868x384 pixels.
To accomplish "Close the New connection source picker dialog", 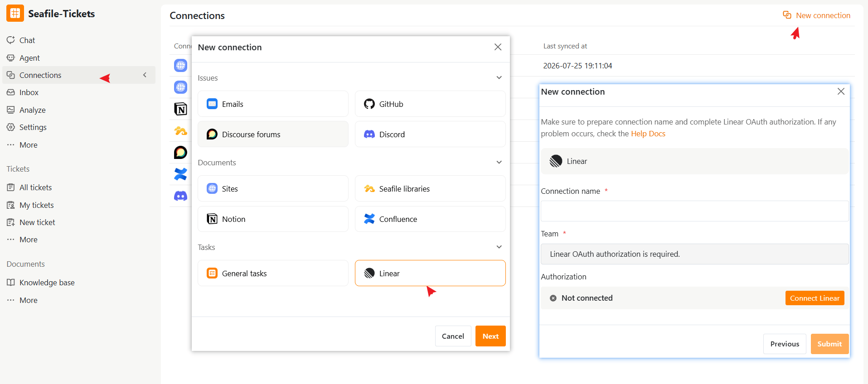I will (x=498, y=47).
